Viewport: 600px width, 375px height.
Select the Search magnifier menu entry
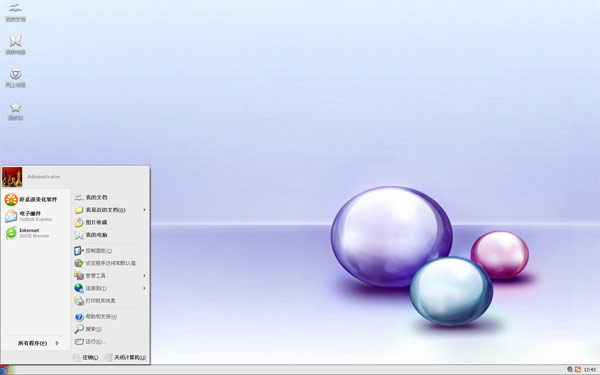tap(88, 329)
